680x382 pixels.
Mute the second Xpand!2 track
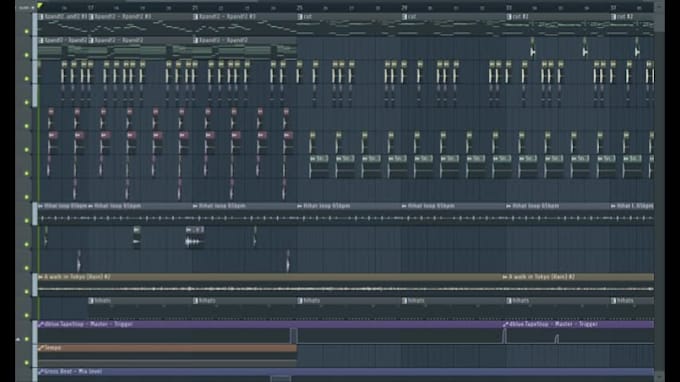27,55
